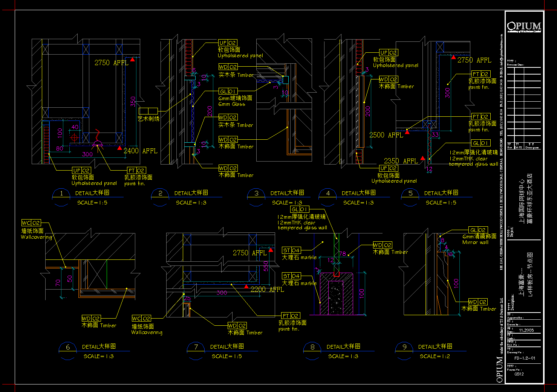The image size is (557, 392).
Task: Click the WC 02 wallcovering tag in detail 6
Action: point(31,223)
